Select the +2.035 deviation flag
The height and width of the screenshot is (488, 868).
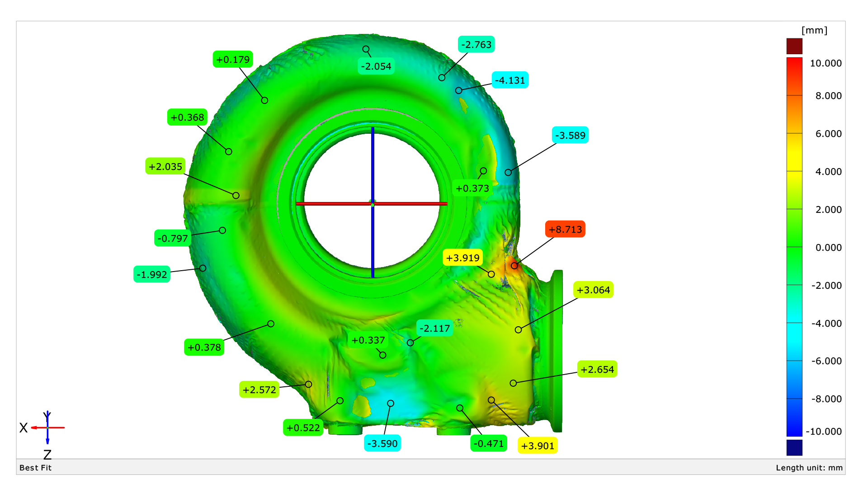pyautogui.click(x=165, y=167)
